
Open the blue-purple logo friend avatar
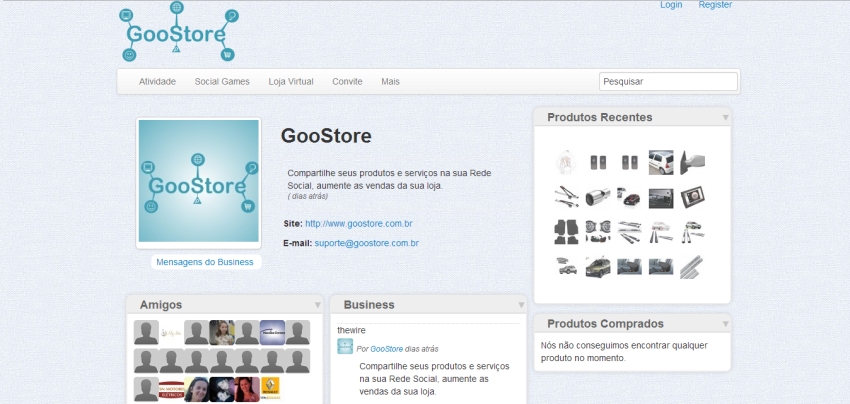(x=272, y=332)
